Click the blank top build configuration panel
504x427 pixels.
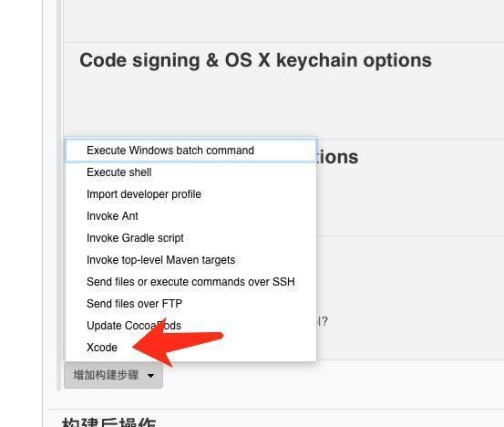tap(284, 19)
